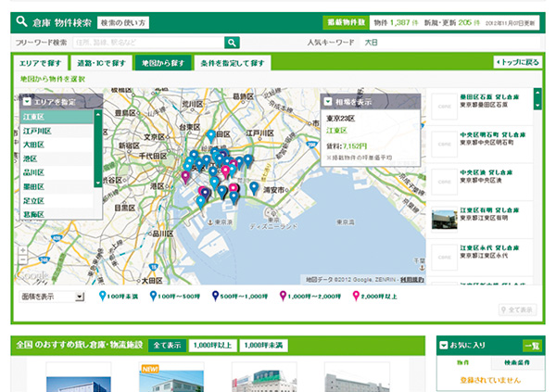
Task: Click the 2,000坪以上 pink pin legend icon
Action: pyautogui.click(x=355, y=297)
